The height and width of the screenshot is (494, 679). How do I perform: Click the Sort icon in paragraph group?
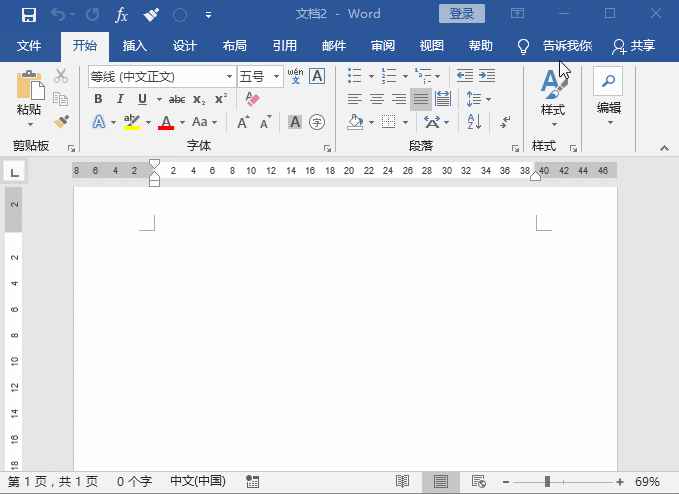coord(475,121)
